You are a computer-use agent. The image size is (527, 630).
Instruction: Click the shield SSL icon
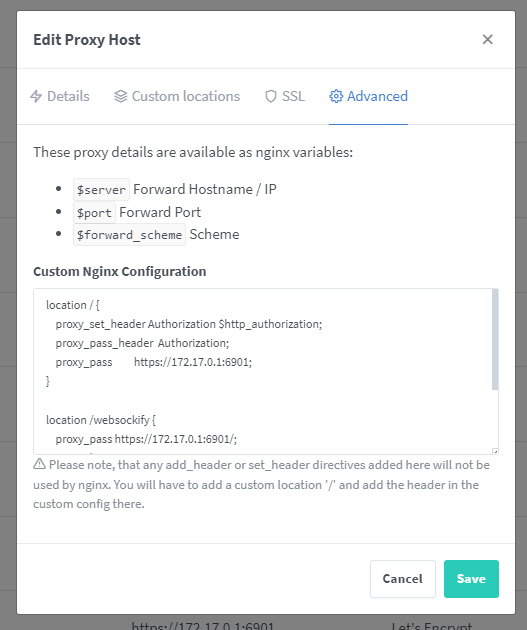point(271,96)
